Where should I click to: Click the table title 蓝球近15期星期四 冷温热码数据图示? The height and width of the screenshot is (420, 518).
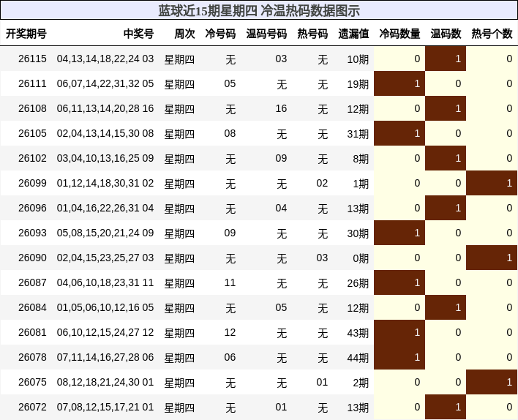tap(259, 10)
